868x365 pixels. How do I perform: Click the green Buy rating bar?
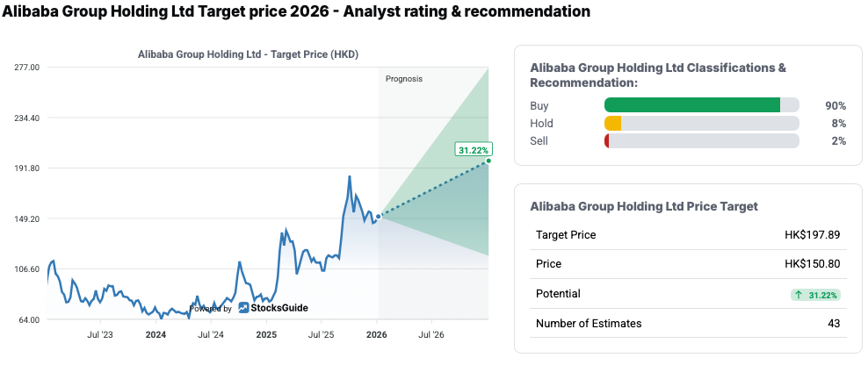coord(692,105)
